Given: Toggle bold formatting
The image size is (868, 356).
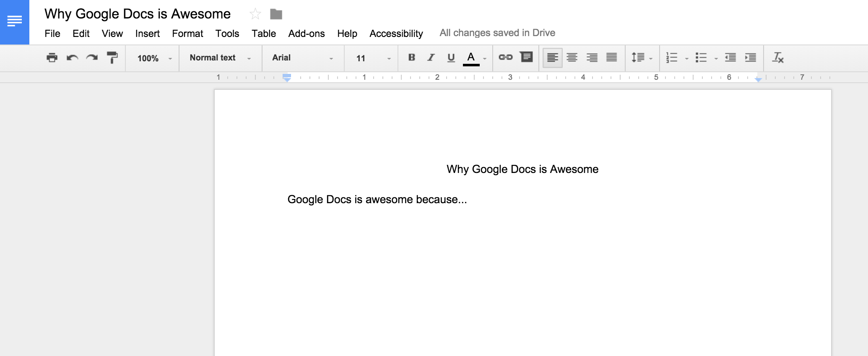Looking at the screenshot, I should pos(411,58).
